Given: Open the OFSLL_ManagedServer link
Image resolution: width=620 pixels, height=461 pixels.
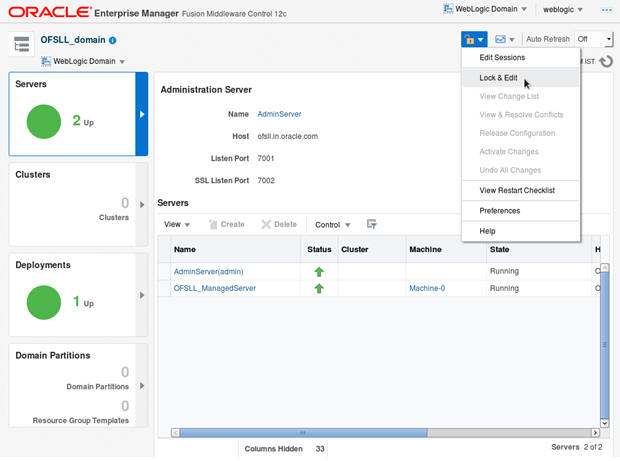Looking at the screenshot, I should pyautogui.click(x=215, y=288).
